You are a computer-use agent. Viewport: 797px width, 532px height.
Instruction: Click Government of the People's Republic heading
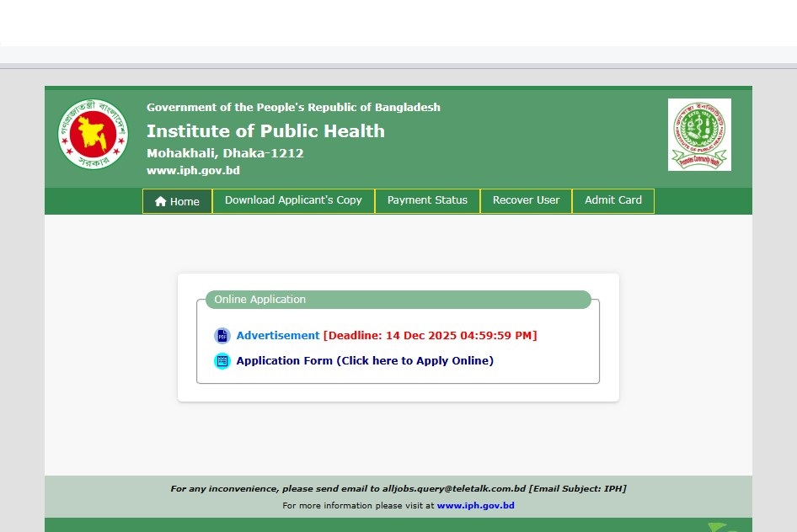pyautogui.click(x=293, y=108)
